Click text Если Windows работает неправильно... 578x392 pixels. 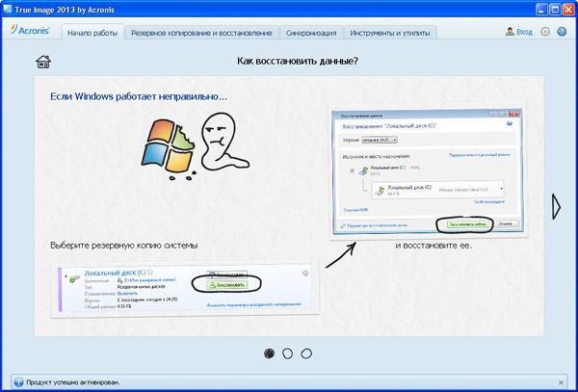139,97
